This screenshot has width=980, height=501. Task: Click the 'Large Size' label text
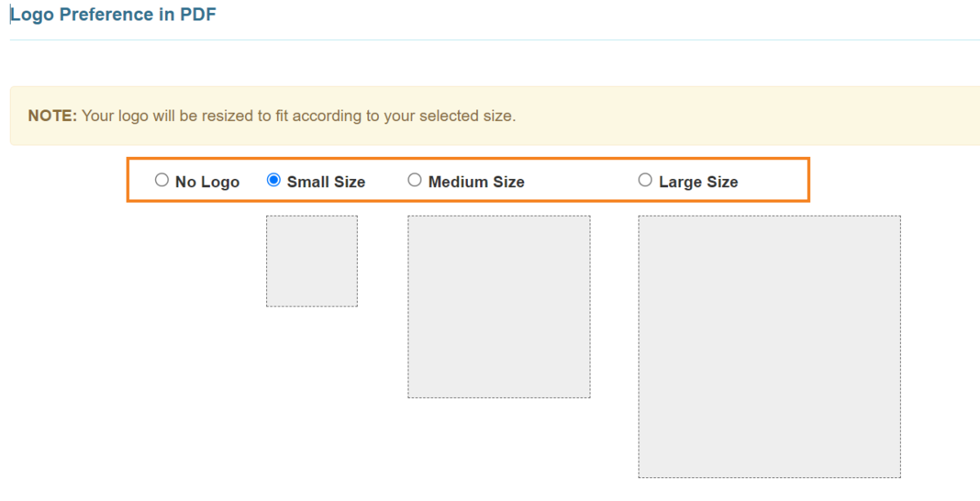[x=698, y=182]
